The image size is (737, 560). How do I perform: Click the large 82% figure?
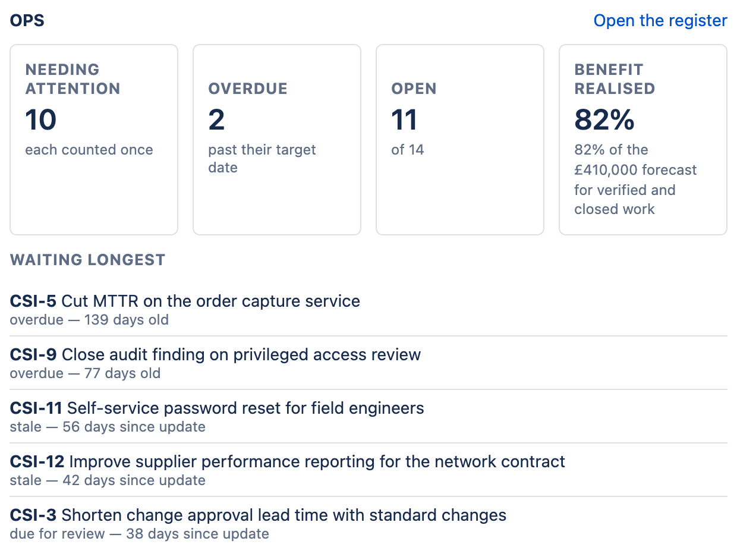(604, 119)
